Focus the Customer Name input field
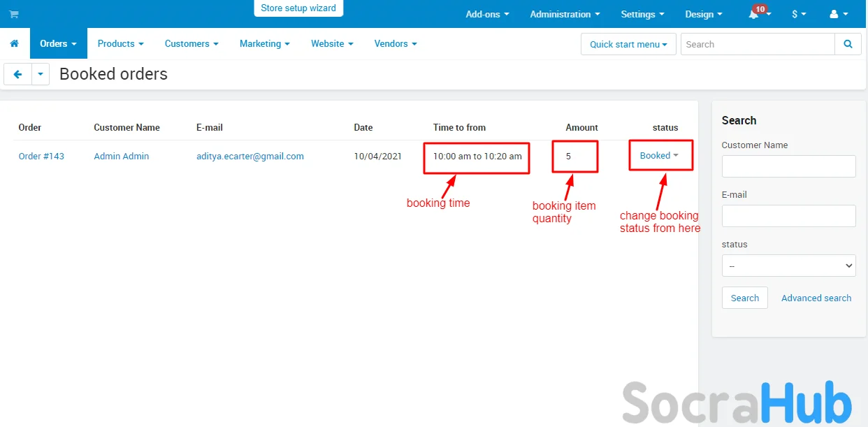868x427 pixels. tap(788, 166)
